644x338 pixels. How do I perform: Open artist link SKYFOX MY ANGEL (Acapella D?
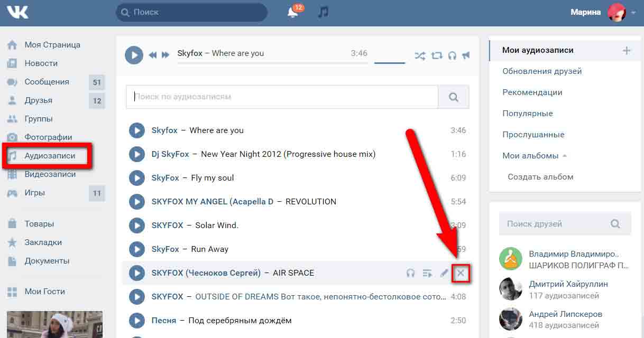coord(213,202)
